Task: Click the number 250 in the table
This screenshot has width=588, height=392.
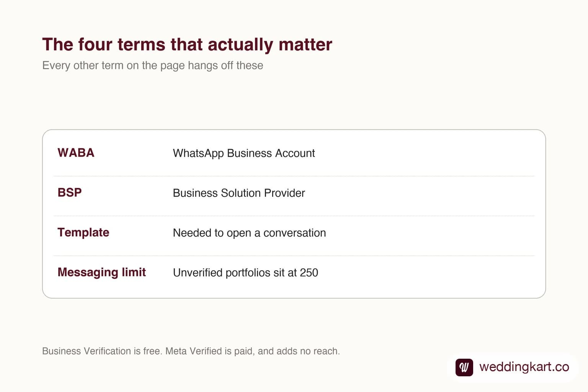Action: click(x=309, y=273)
